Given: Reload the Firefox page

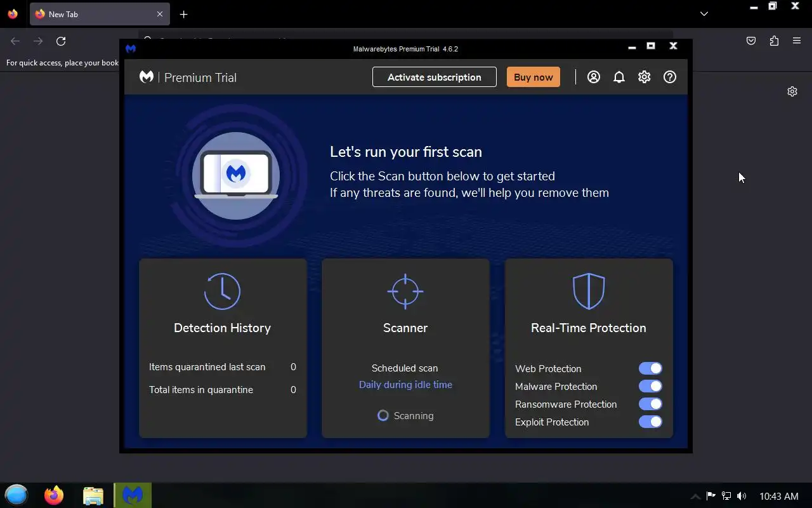Looking at the screenshot, I should (x=61, y=41).
